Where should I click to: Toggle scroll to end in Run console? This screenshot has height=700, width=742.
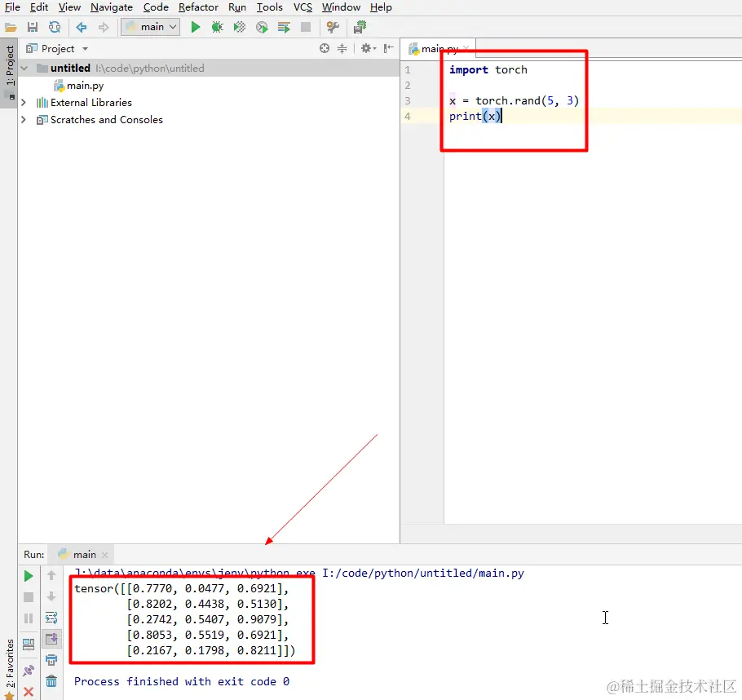[x=51, y=639]
